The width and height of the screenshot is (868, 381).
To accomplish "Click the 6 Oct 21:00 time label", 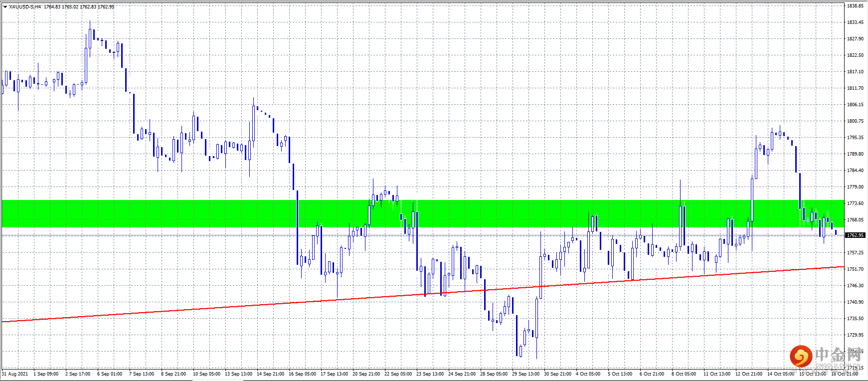I will pyautogui.click(x=652, y=374).
